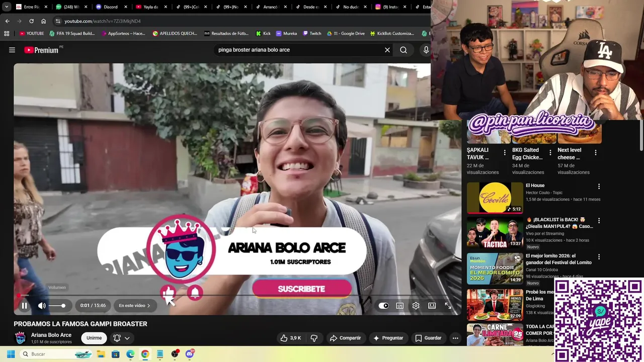Open options for Next level cheese short
Image resolution: width=644 pixels, height=362 pixels.
click(595, 152)
